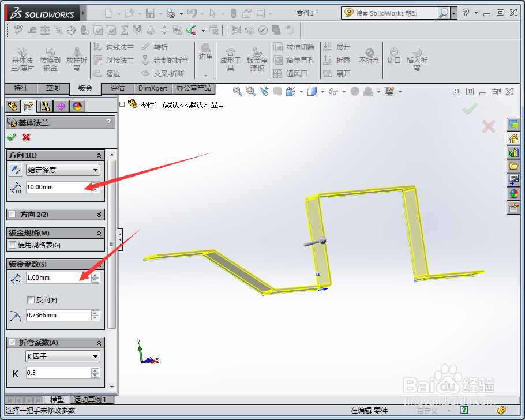This screenshot has width=525, height=420.
Task: Expand the Corners (边角) dropdown arrow
Action: (x=205, y=76)
